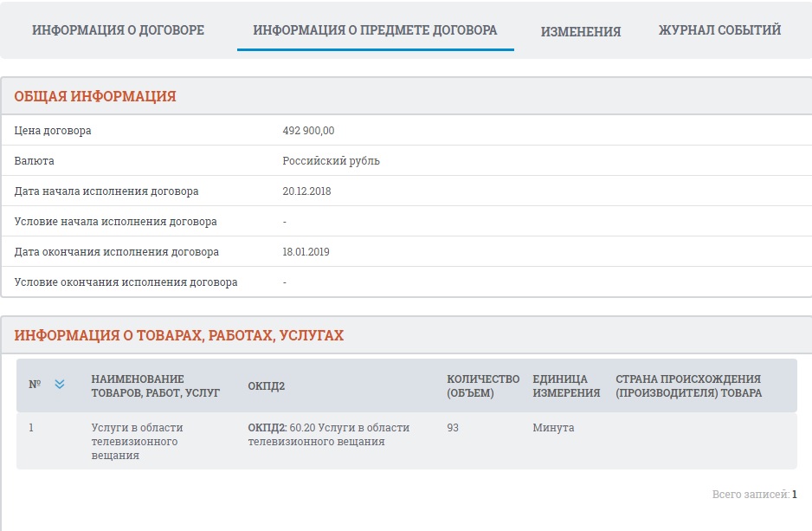Viewport: 812px width, 531px height.
Task: Click the ОКПД2 60.20 code cell
Action: click(328, 435)
